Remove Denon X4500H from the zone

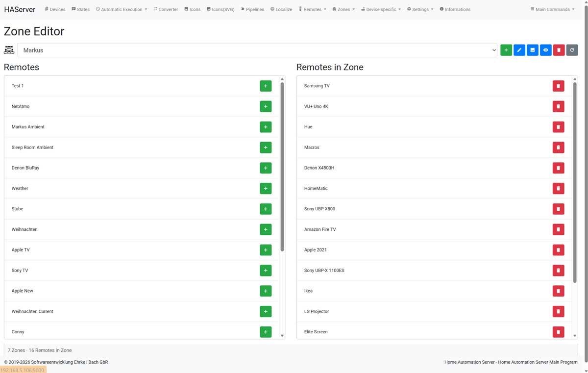[x=558, y=168]
